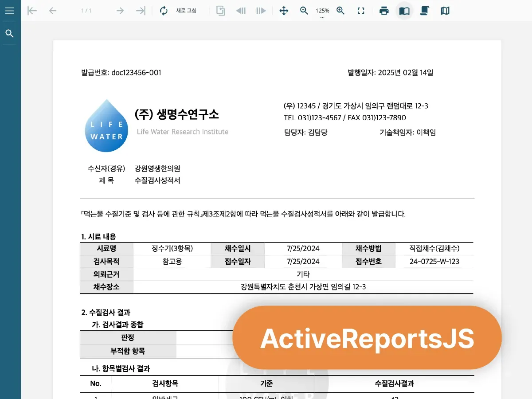Click the back to parent report icon

coord(221,11)
